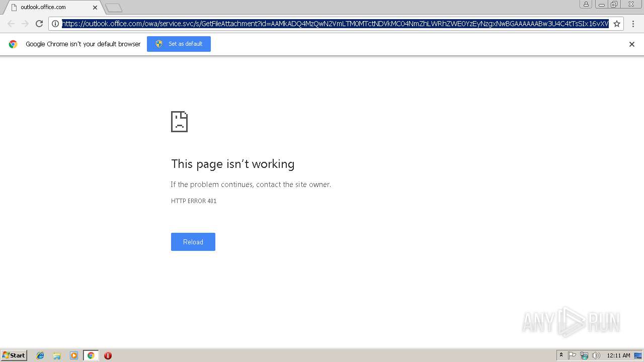Image resolution: width=644 pixels, height=362 pixels.
Task: Close the outlook.office.com tab
Action: [95, 8]
